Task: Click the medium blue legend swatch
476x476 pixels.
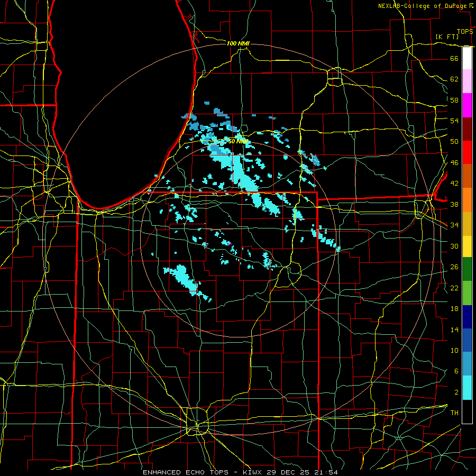Action: [467, 340]
